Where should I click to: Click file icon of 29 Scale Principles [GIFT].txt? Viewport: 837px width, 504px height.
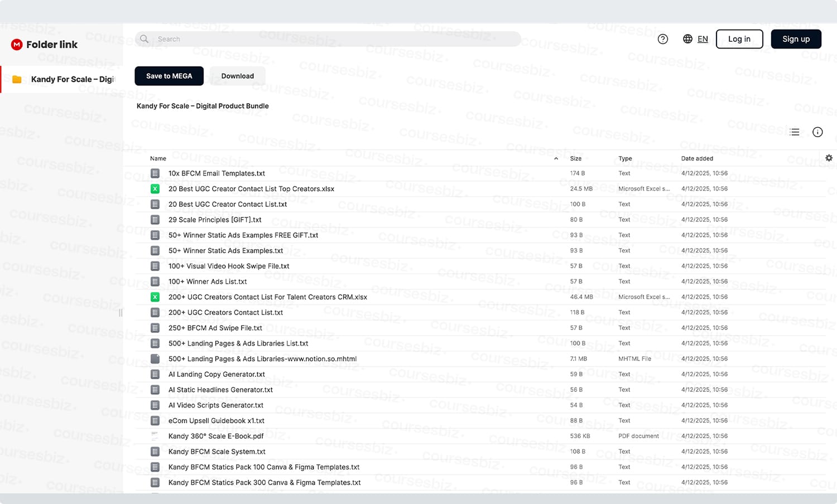click(x=155, y=220)
